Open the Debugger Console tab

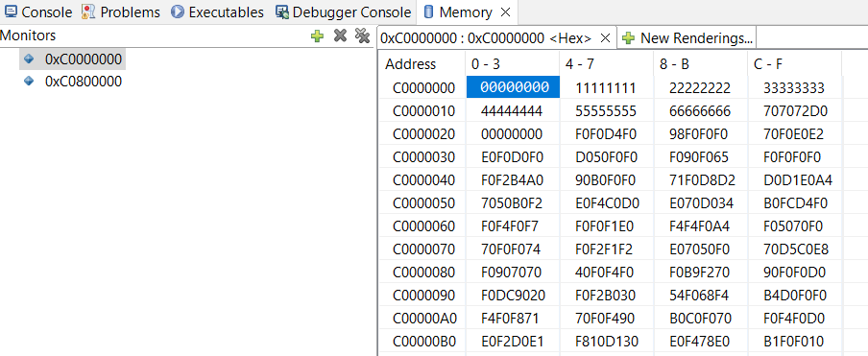point(343,12)
